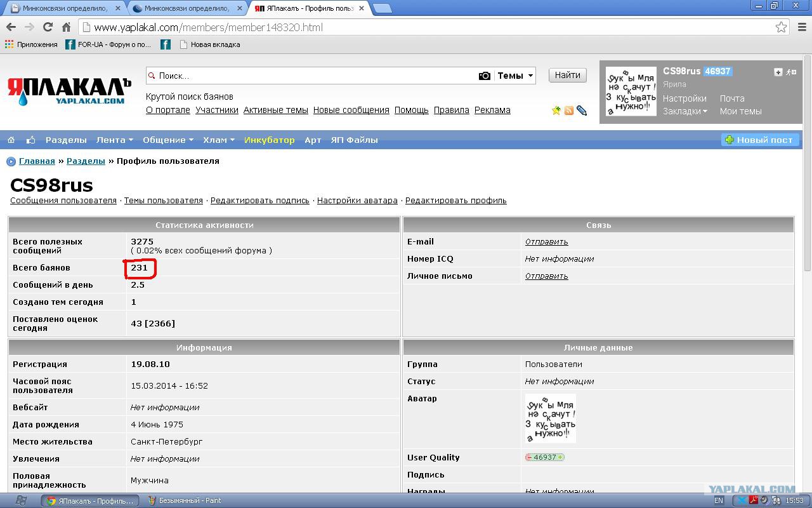Click the plus button in User Quality
812x508 pixels.
point(560,457)
